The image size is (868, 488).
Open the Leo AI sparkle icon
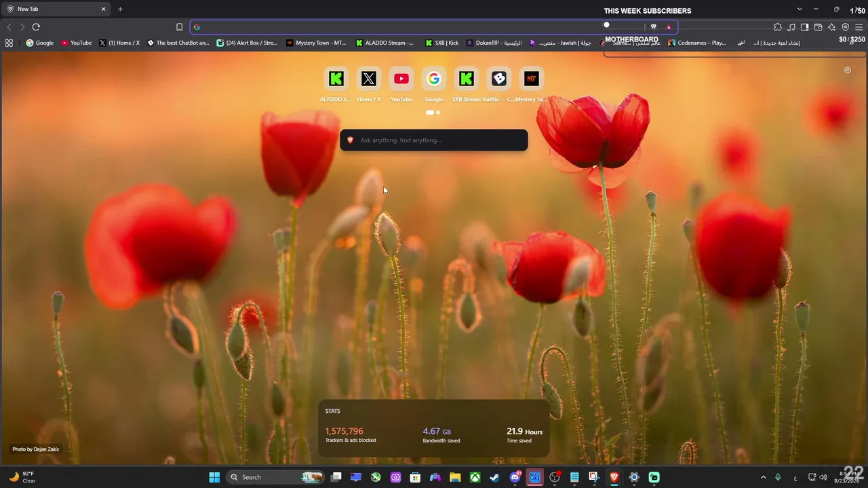(831, 27)
